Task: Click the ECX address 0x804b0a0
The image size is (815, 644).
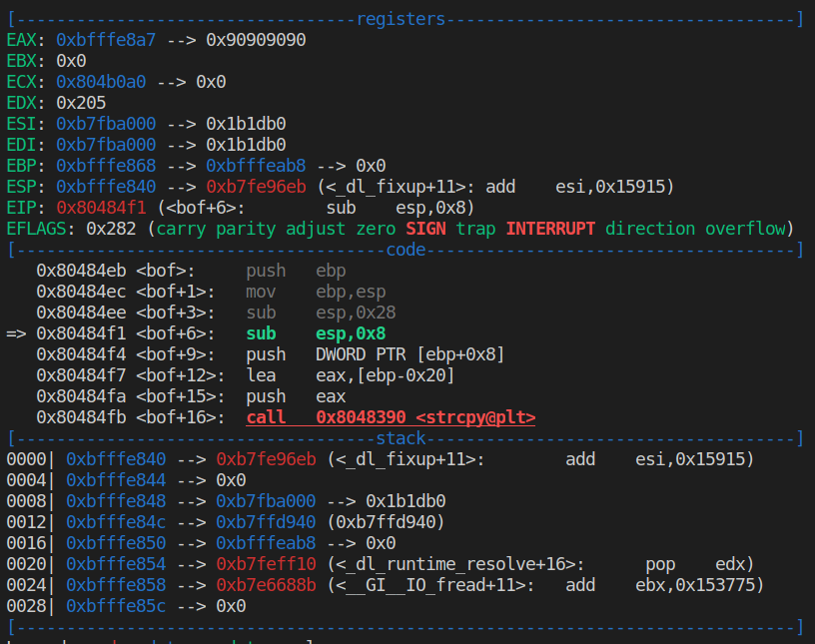Action: tap(101, 82)
